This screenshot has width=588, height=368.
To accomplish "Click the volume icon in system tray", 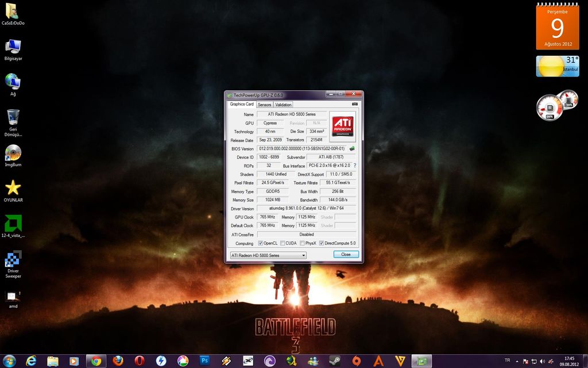I will point(542,361).
